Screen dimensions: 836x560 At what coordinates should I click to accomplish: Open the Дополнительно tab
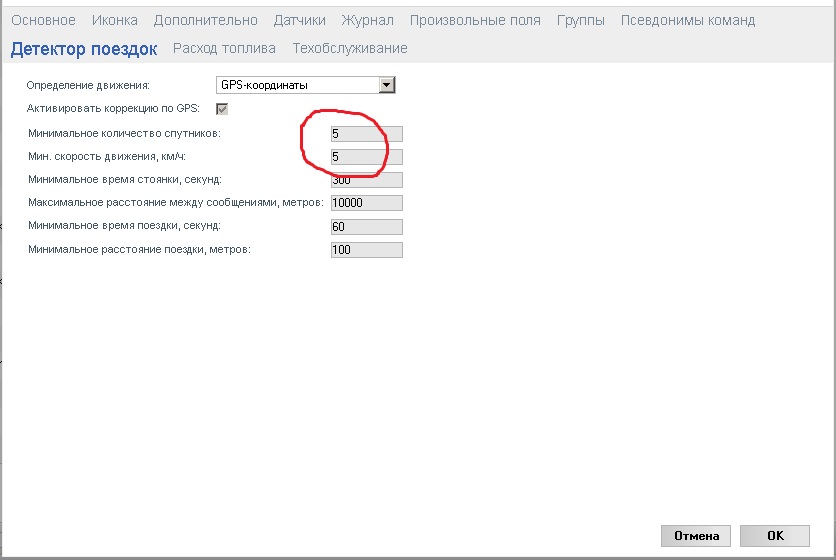point(205,20)
